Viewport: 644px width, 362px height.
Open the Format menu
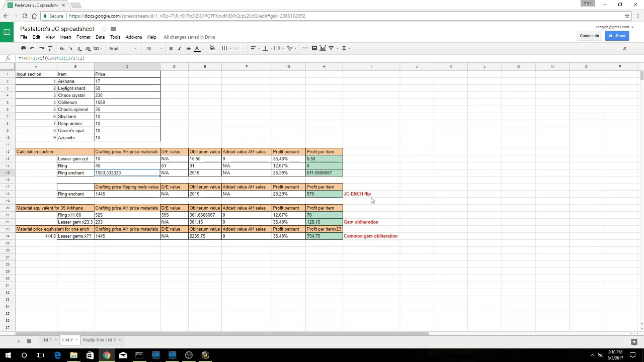[x=84, y=37]
